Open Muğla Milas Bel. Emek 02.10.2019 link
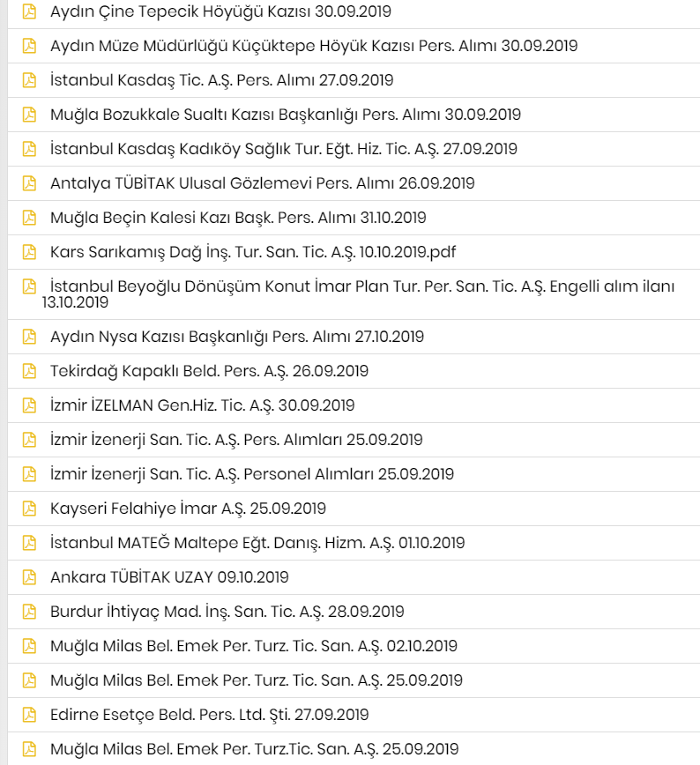This screenshot has width=700, height=765. coord(254,646)
